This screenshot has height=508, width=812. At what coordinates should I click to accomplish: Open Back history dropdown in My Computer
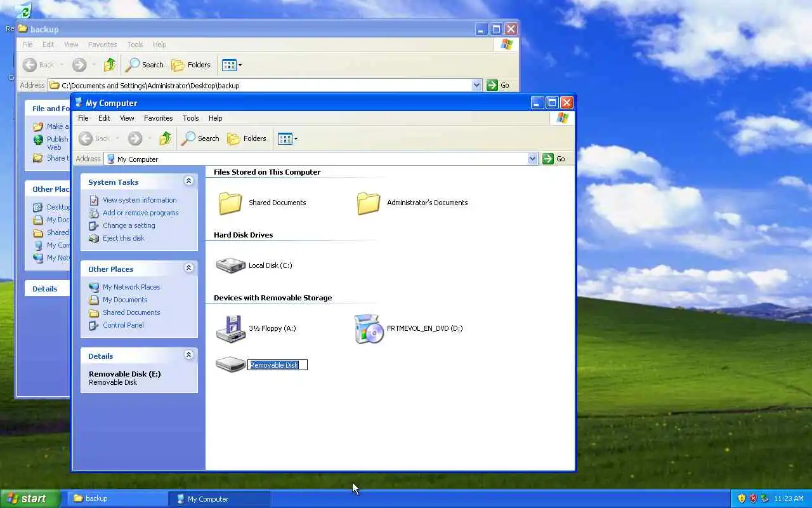(x=117, y=138)
